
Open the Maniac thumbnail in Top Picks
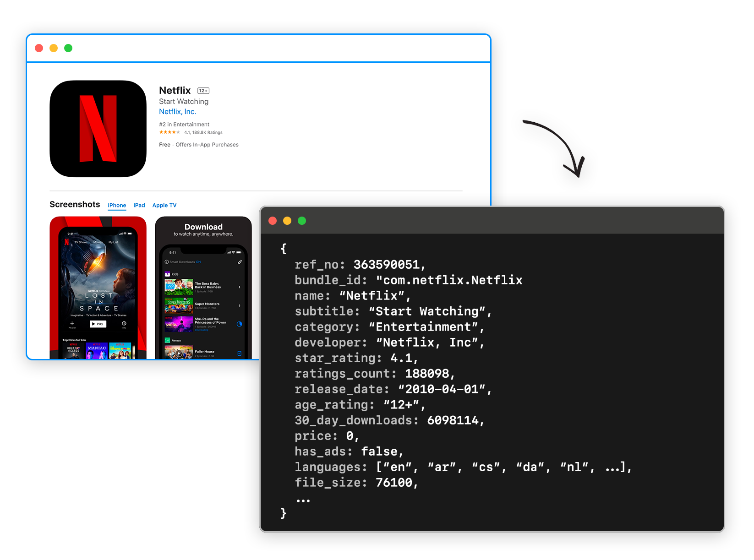[97, 349]
